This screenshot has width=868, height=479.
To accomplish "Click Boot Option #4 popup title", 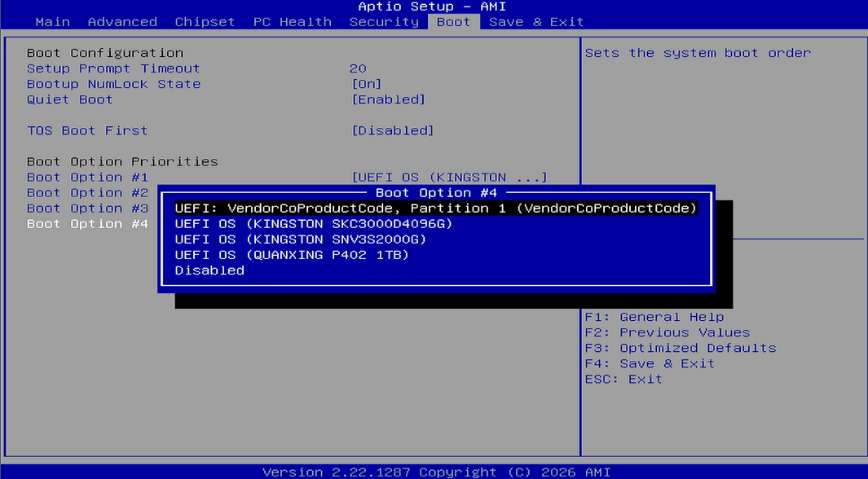I will 436,193.
